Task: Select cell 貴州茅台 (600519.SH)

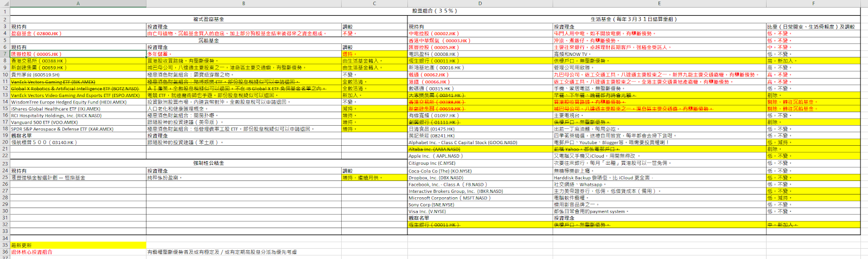Action: [x=78, y=75]
